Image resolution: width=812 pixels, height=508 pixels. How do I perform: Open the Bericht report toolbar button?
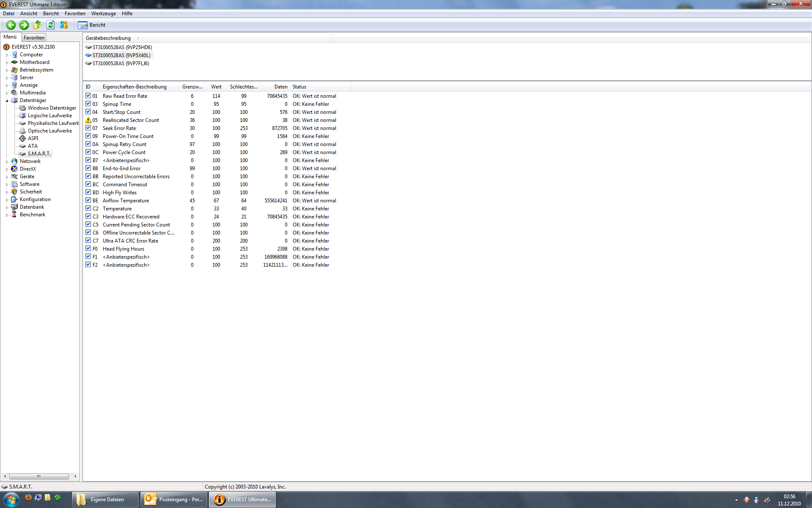[92, 25]
